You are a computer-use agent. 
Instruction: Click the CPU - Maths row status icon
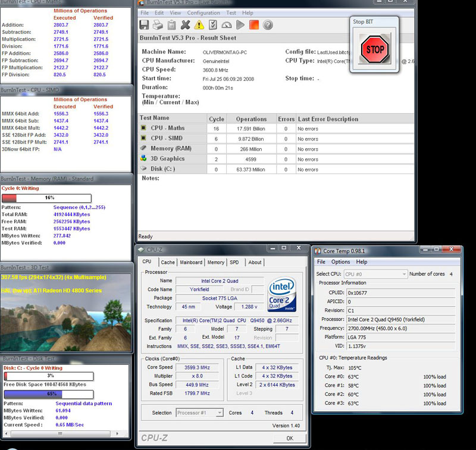[x=143, y=128]
